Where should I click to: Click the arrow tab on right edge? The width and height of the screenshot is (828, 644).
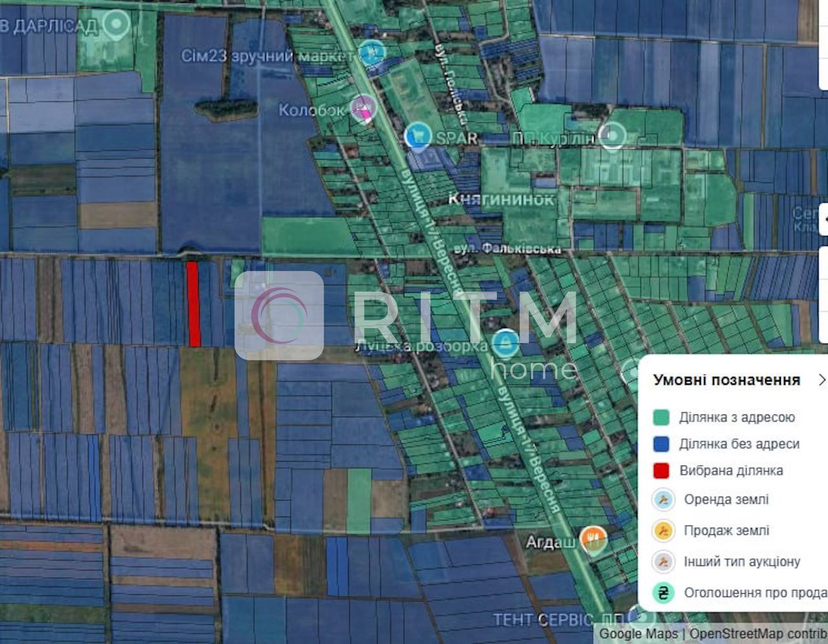823,219
